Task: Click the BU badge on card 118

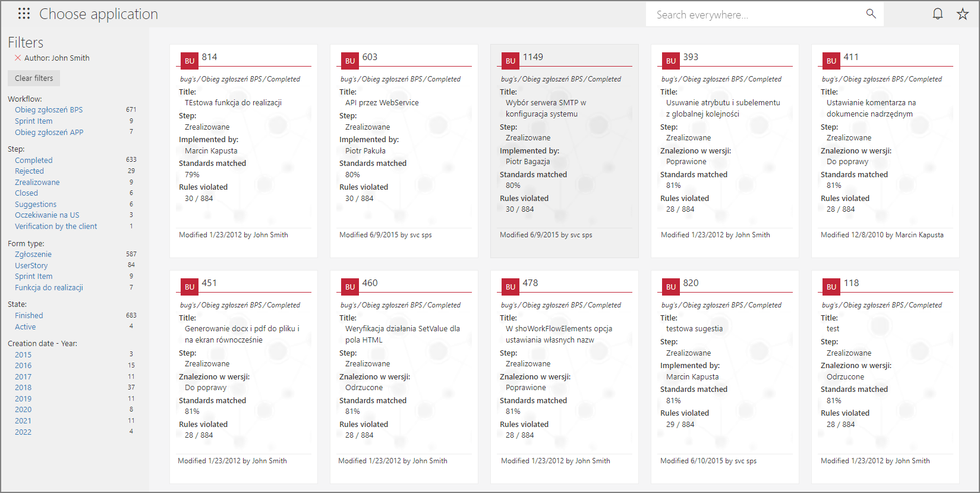Action: (x=831, y=287)
